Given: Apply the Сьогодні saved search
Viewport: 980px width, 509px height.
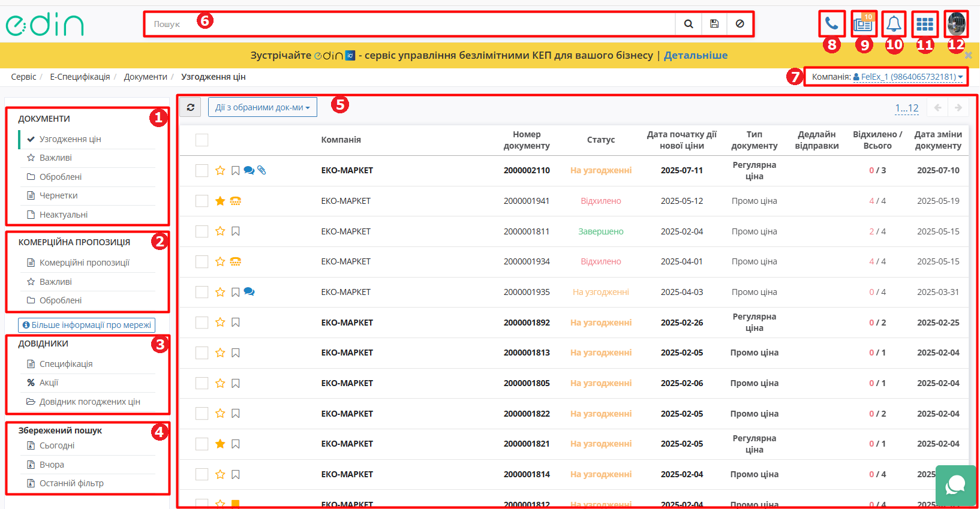Looking at the screenshot, I should click(x=57, y=445).
